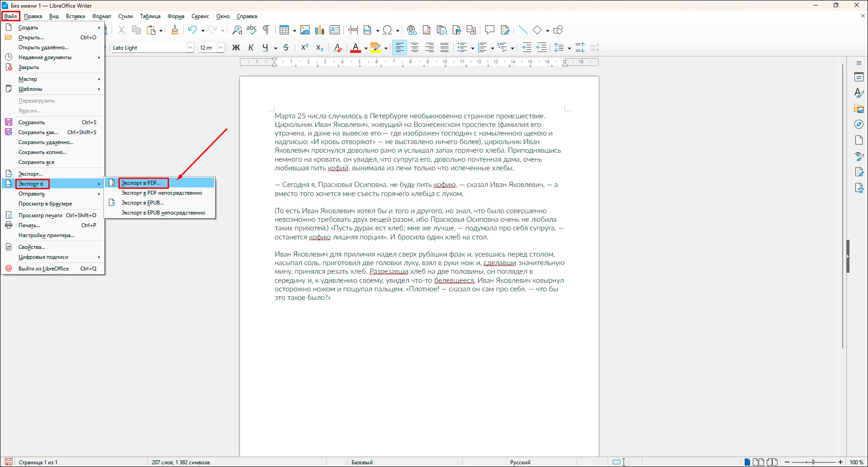Open the underline style dropdown arrow
This screenshot has width=868, height=467.
(x=275, y=48)
